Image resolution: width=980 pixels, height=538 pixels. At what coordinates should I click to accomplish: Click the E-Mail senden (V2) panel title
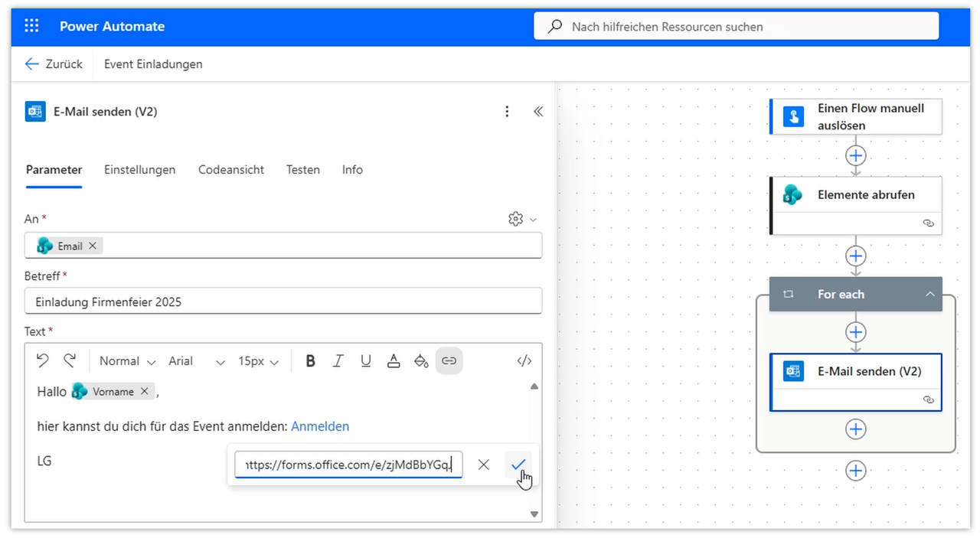(105, 112)
